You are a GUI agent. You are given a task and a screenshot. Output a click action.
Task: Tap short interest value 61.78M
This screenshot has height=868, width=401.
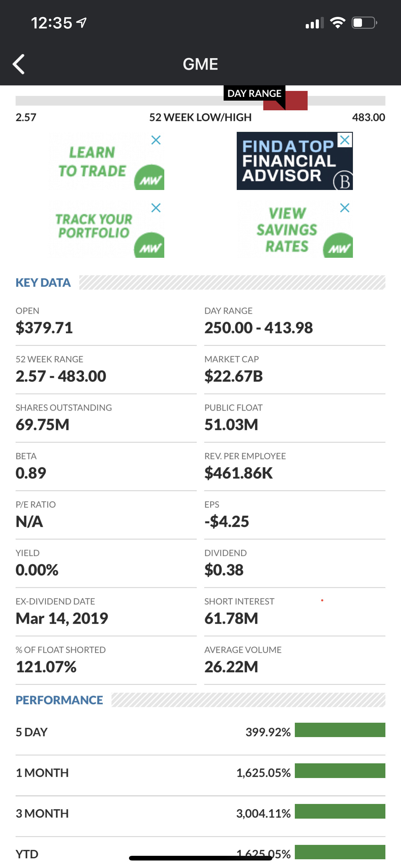(231, 619)
